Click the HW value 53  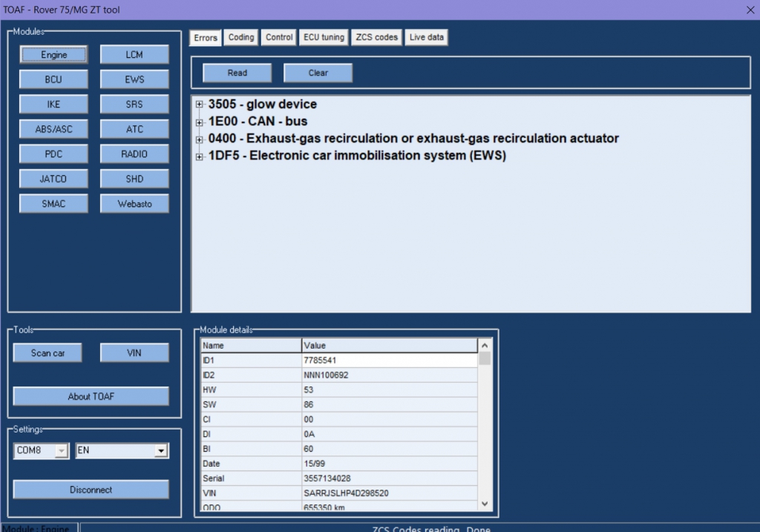point(389,390)
